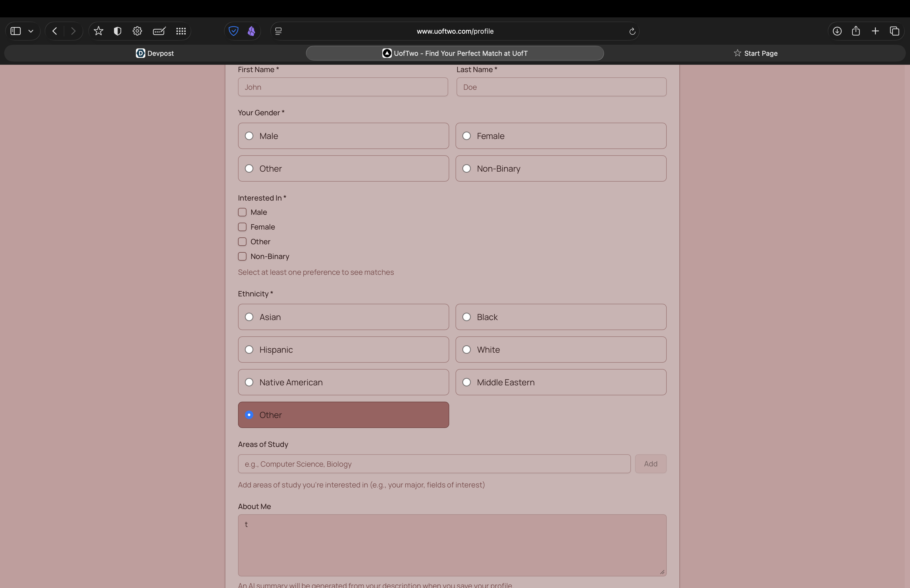Viewport: 910px width, 588px height.
Task: Open bookmarks star icon in toolbar
Action: pos(98,31)
